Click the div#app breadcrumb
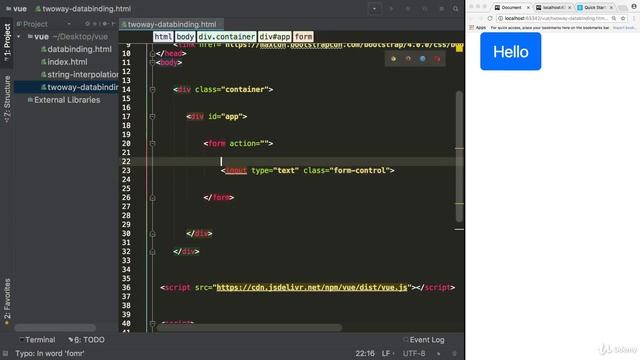Screen dimensions: 640x360 pyautogui.click(x=275, y=37)
